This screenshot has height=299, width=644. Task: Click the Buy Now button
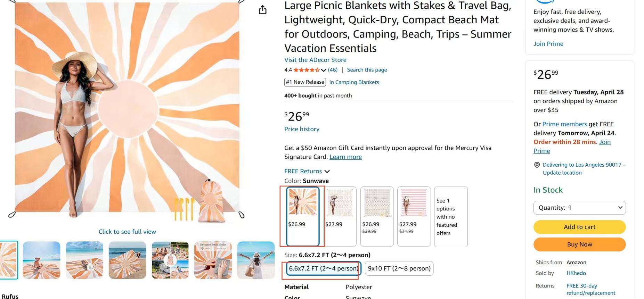pos(579,244)
